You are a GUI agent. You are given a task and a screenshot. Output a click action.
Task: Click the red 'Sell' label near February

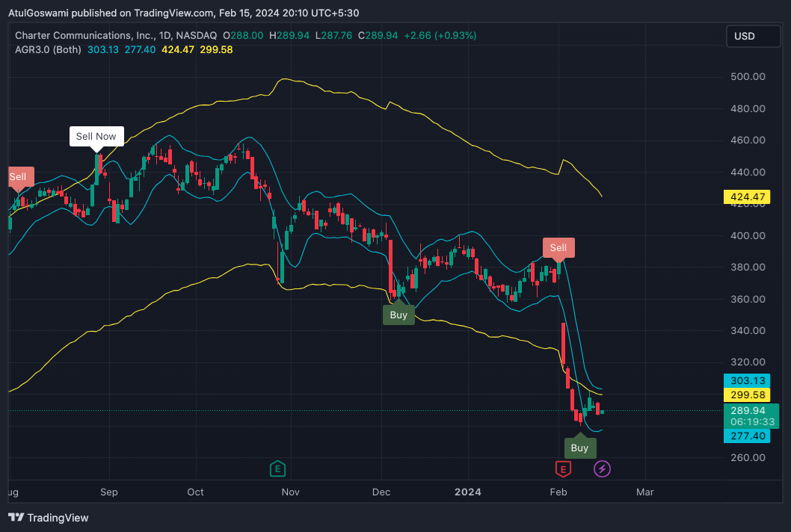pyautogui.click(x=558, y=247)
